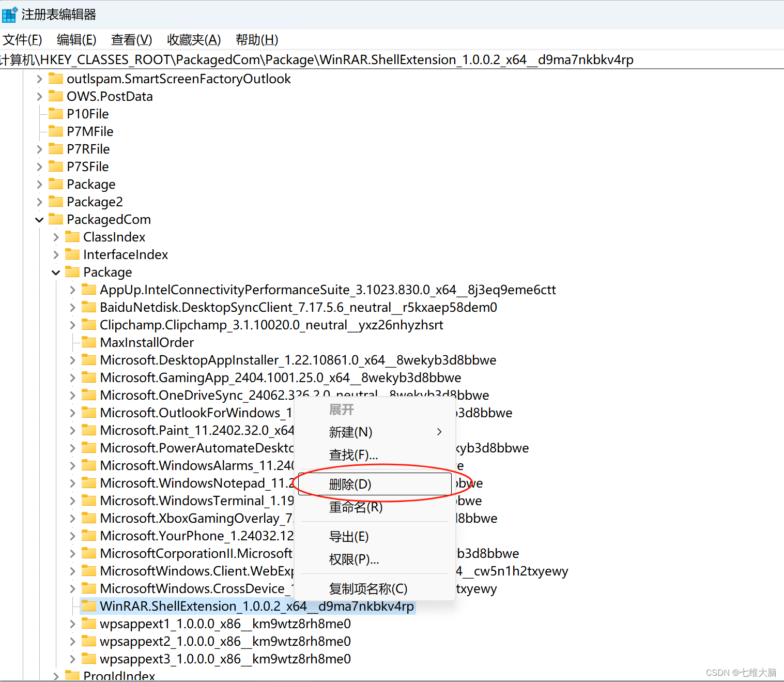This screenshot has width=784, height=682.
Task: Expand the wpsappext3 key
Action: point(72,659)
